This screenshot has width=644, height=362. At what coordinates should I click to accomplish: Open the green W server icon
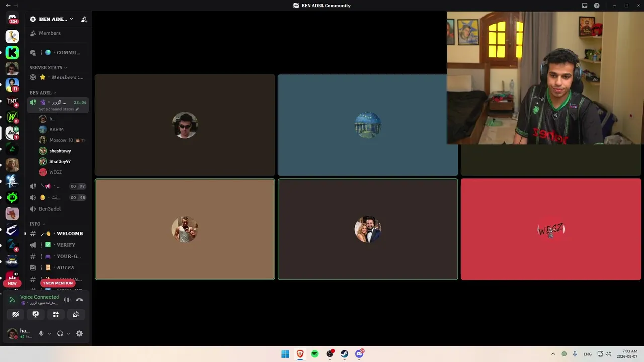(12, 117)
